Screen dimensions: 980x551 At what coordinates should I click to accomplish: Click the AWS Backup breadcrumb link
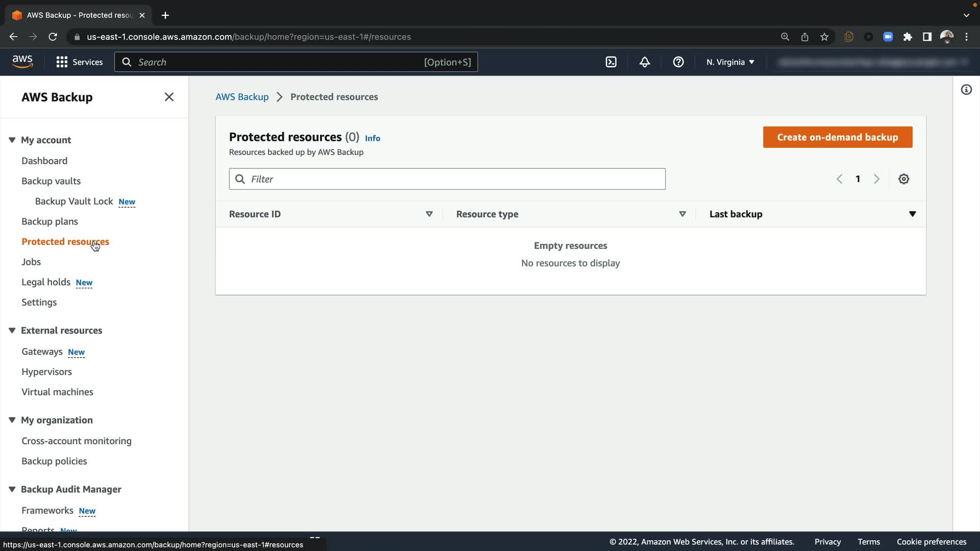(241, 97)
